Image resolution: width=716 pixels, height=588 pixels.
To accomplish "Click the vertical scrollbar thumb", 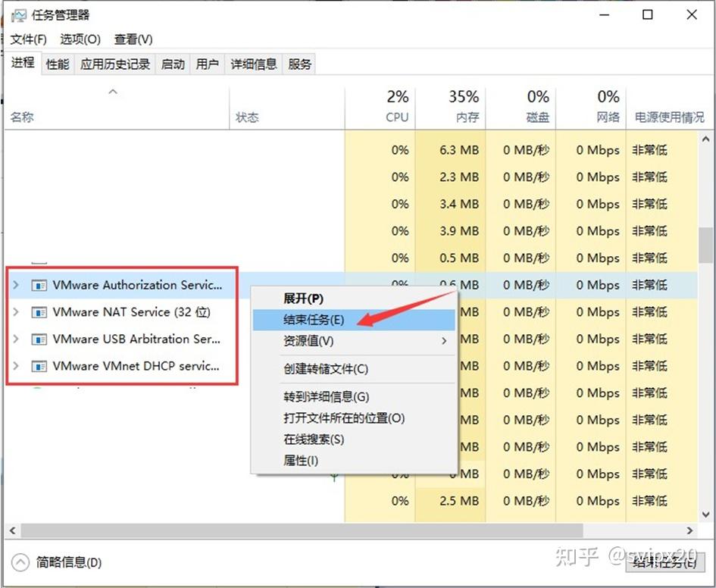I will (705, 246).
